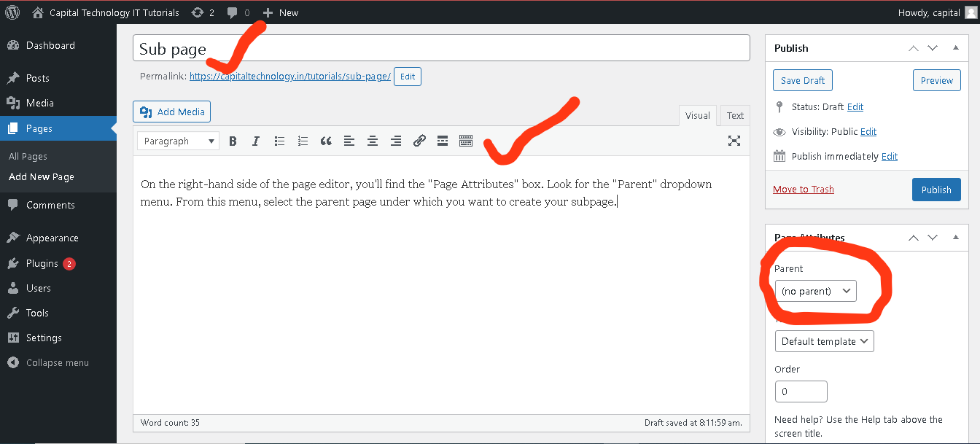Image resolution: width=980 pixels, height=444 pixels.
Task: Expand the Default template dropdown
Action: pos(824,341)
